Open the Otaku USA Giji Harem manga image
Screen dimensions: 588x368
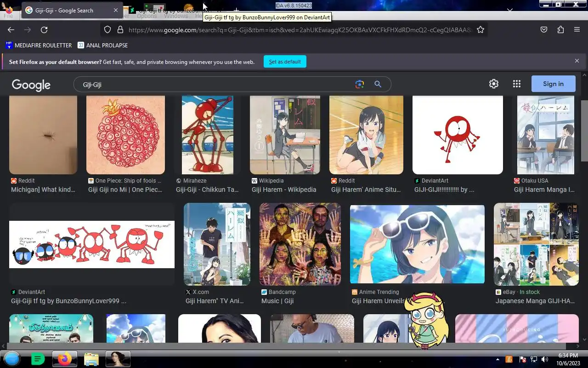pos(545,135)
